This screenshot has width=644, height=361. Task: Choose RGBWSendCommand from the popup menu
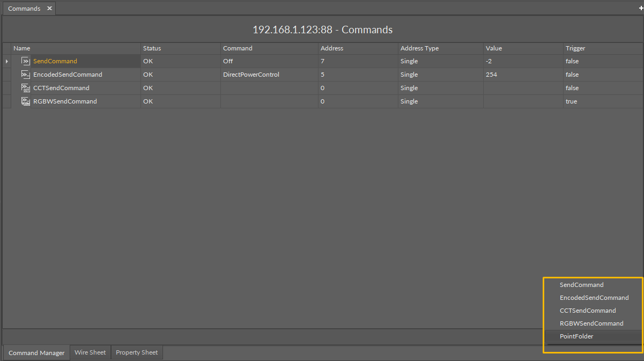coord(593,323)
